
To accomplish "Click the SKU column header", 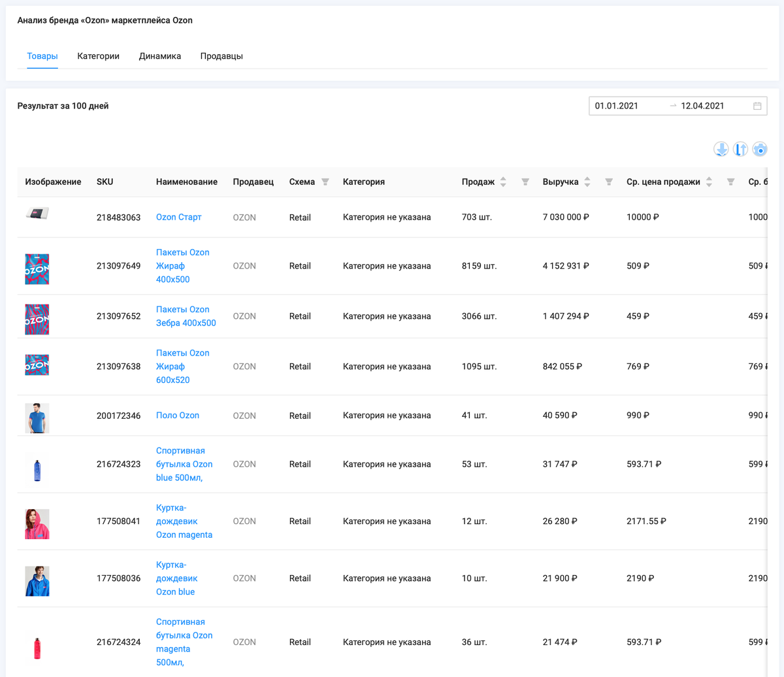I will [105, 182].
